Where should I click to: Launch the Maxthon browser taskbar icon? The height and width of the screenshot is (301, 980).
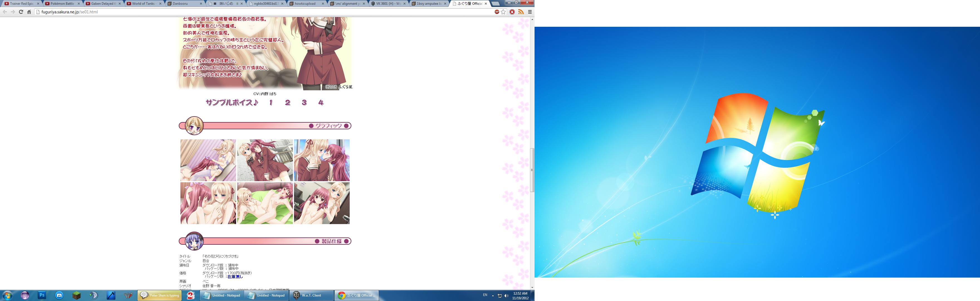coord(59,295)
